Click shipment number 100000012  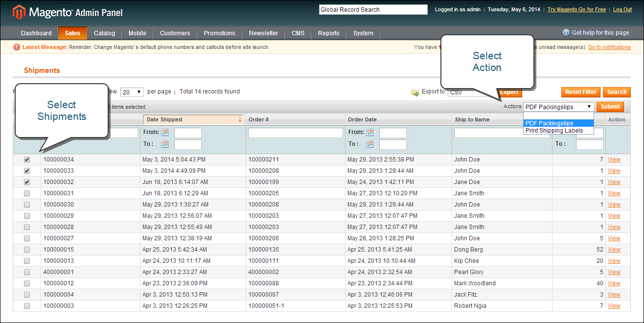58,283
